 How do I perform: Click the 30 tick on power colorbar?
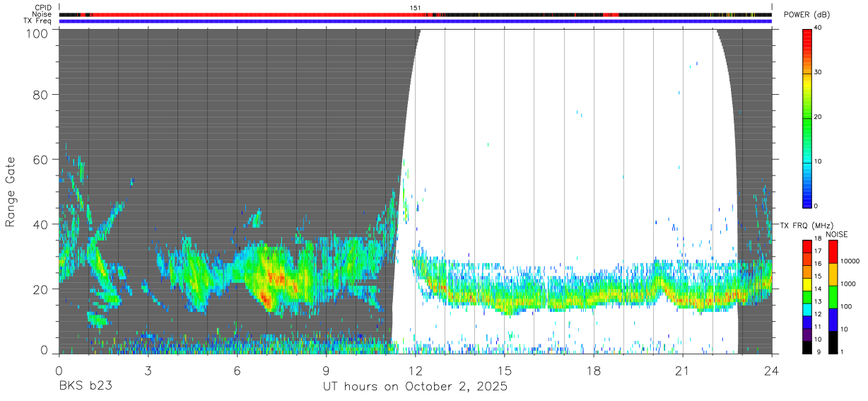[x=818, y=72]
